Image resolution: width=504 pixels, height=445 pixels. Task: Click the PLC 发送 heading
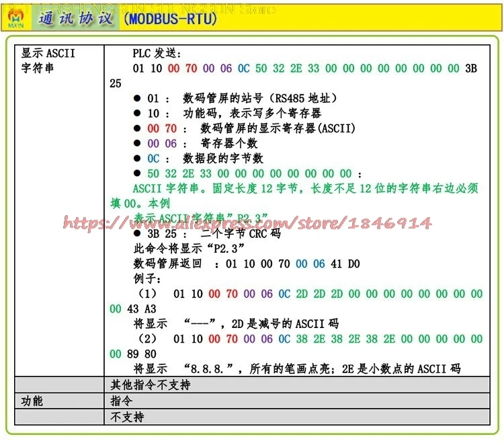coord(157,53)
